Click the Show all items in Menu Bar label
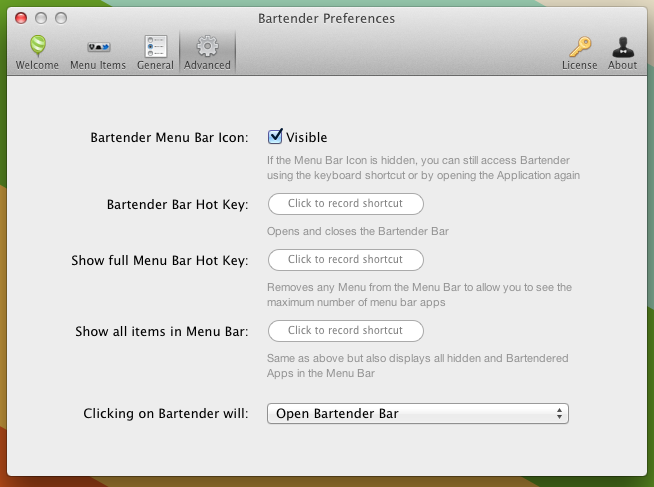Image resolution: width=654 pixels, height=487 pixels. click(162, 331)
